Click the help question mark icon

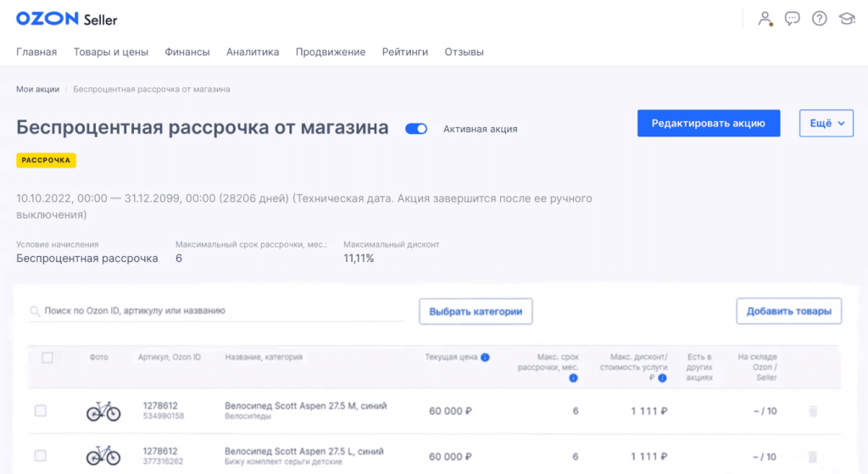[819, 18]
